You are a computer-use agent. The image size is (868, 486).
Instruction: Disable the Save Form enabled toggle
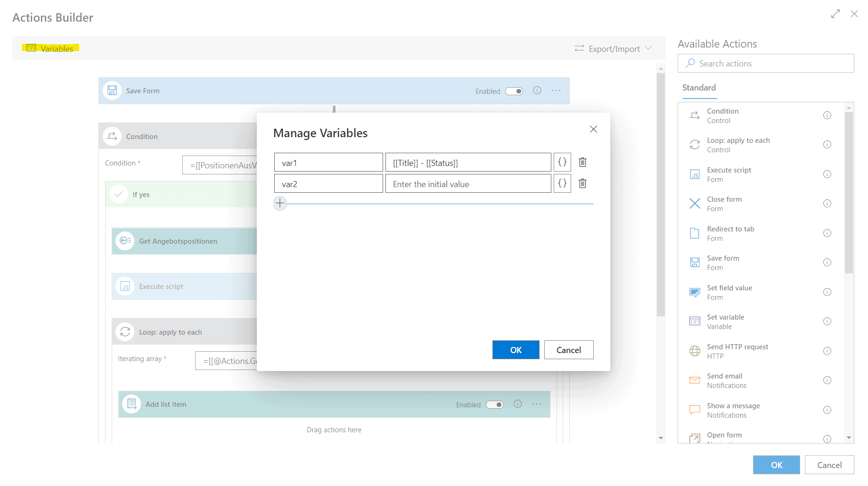(514, 91)
